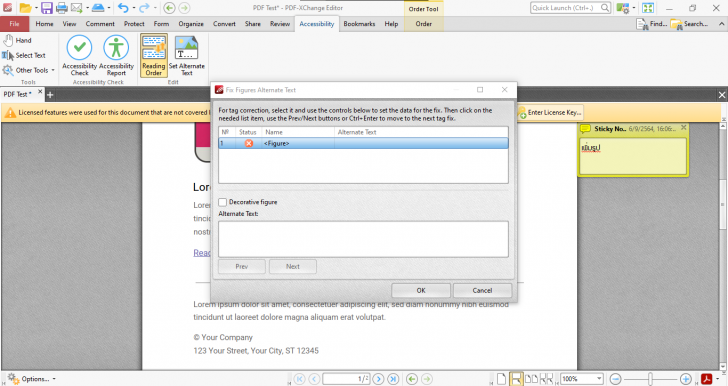Image resolution: width=728 pixels, height=386 pixels.
Task: Open UI customization options icon
Action: 622,8
